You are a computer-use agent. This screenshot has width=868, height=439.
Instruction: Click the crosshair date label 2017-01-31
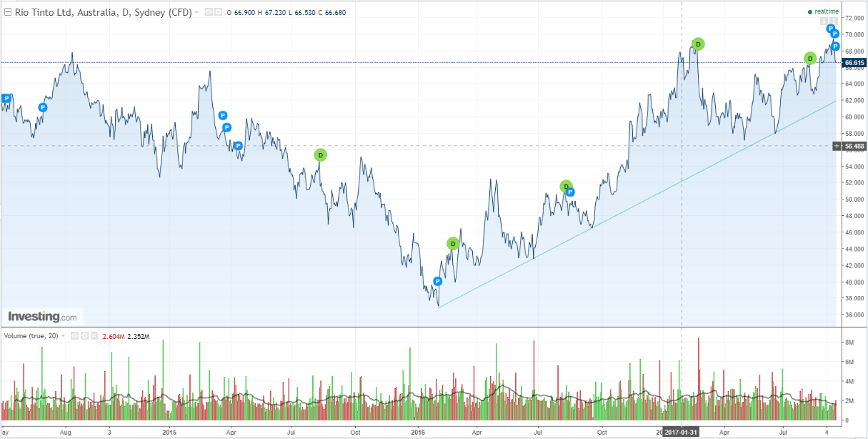[x=682, y=433]
